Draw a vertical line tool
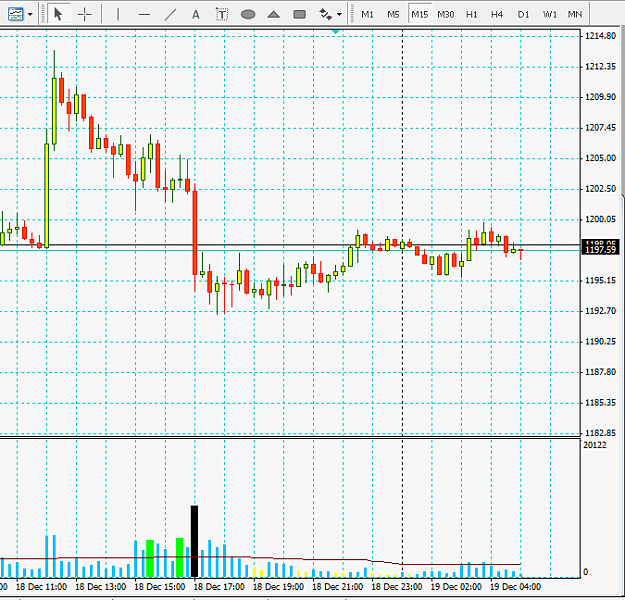Viewport: 625px width, 600px height. 118,15
